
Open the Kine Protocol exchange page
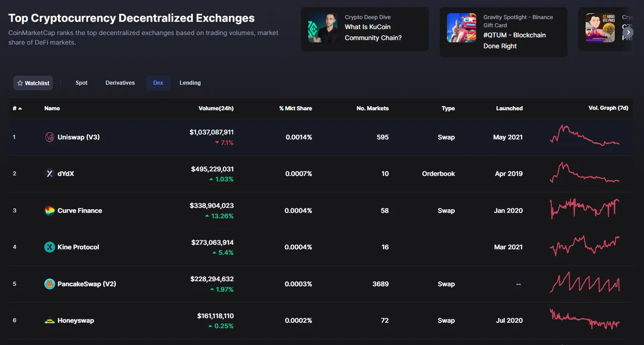(x=78, y=247)
